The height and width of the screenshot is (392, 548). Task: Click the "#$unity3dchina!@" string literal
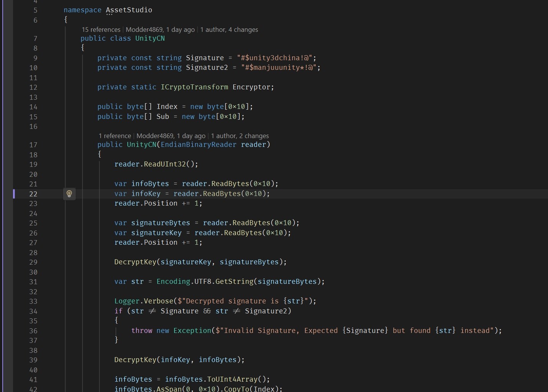coord(274,58)
